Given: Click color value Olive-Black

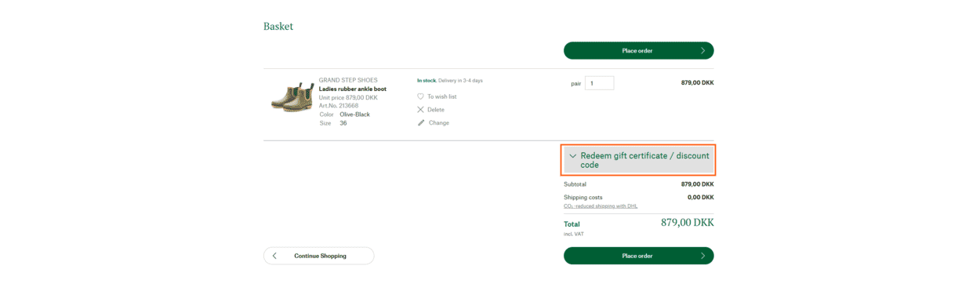Looking at the screenshot, I should [x=354, y=115].
